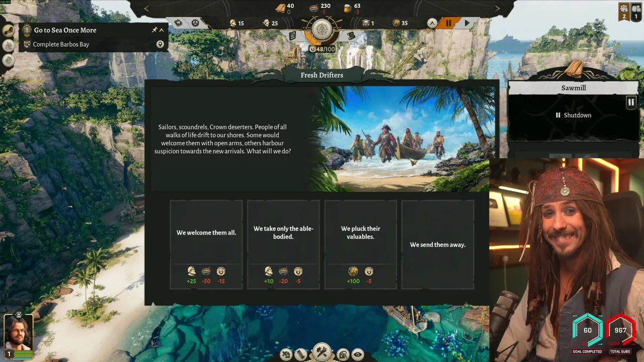Image resolution: width=644 pixels, height=362 pixels.
Task: Click the food bowl resource showing 230
Action: (x=320, y=8)
